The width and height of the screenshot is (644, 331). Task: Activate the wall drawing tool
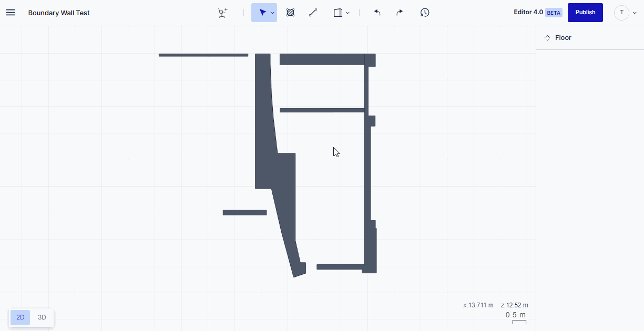313,12
